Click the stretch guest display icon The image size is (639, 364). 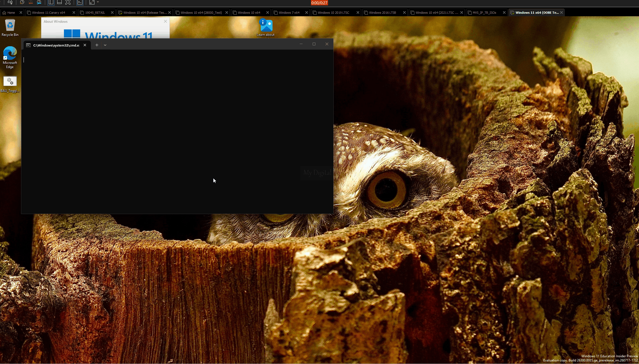92,2
